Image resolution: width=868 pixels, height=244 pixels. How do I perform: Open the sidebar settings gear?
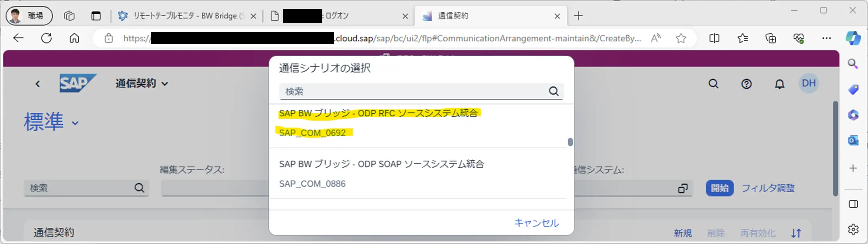[853, 229]
